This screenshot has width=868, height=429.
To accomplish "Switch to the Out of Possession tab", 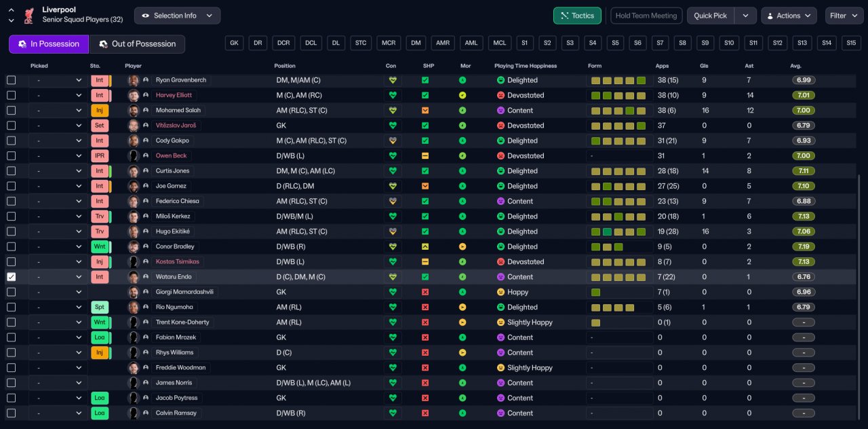I will coord(137,44).
